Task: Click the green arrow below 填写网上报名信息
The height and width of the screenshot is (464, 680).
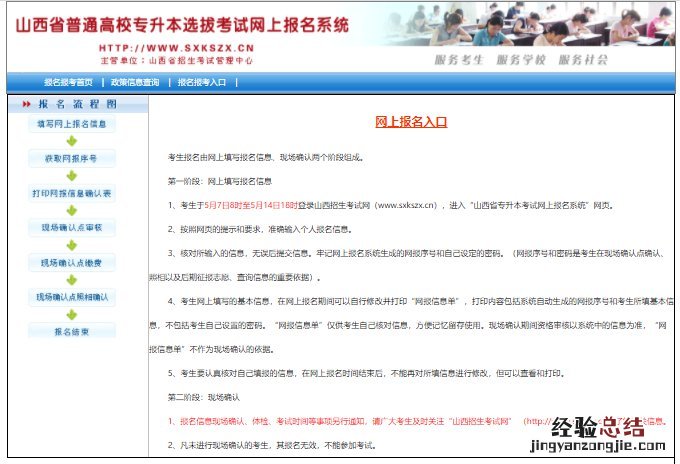Action: (72, 141)
